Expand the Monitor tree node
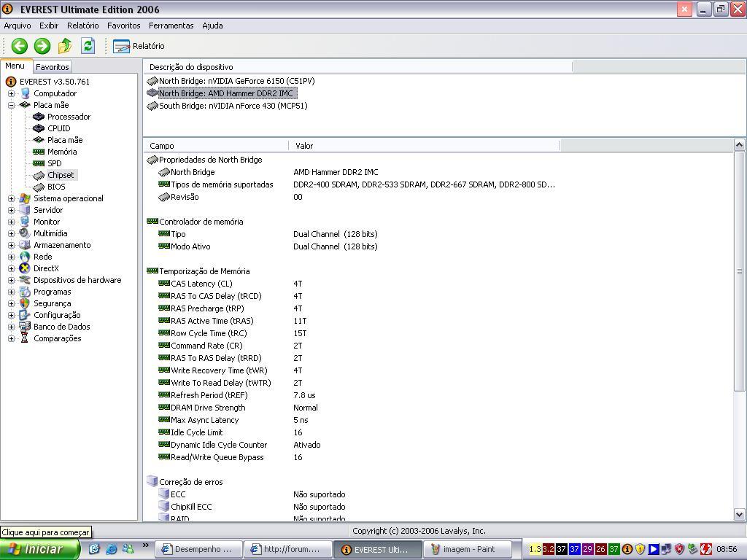The height and width of the screenshot is (560, 747). 11,222
